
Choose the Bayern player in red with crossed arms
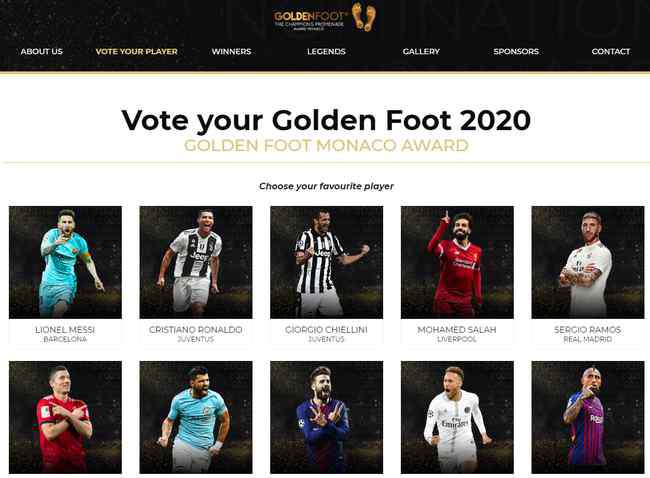pyautogui.click(x=65, y=417)
